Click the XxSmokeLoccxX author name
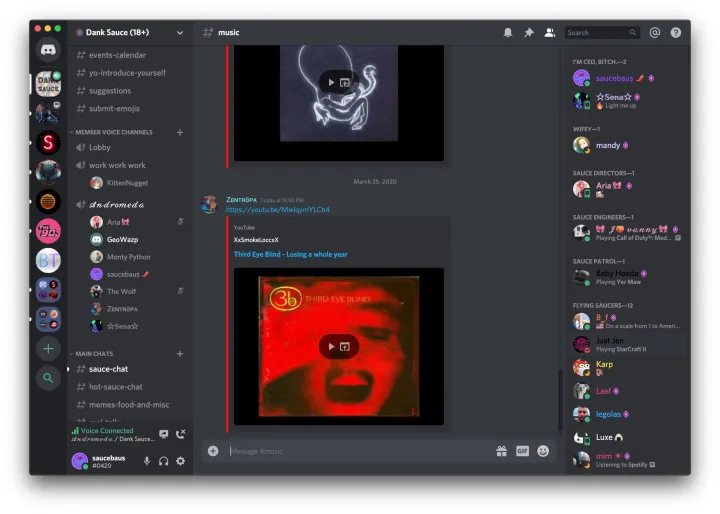 coord(256,240)
